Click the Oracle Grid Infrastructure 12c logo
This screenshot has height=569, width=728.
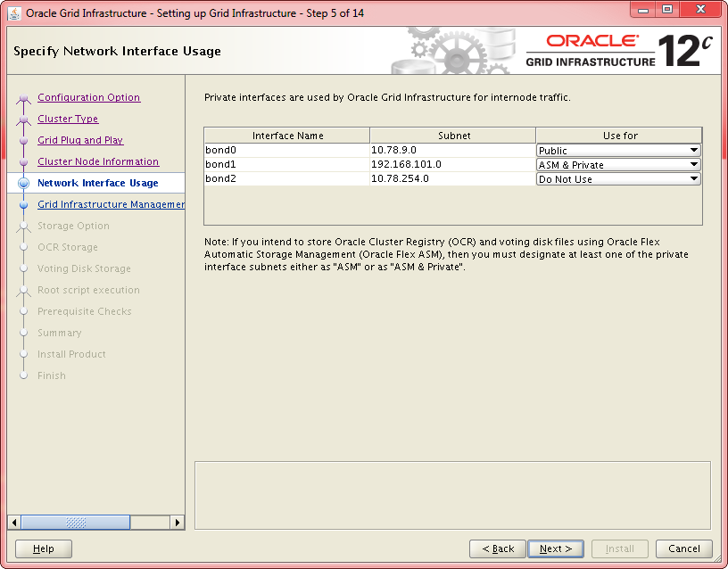pyautogui.click(x=619, y=51)
